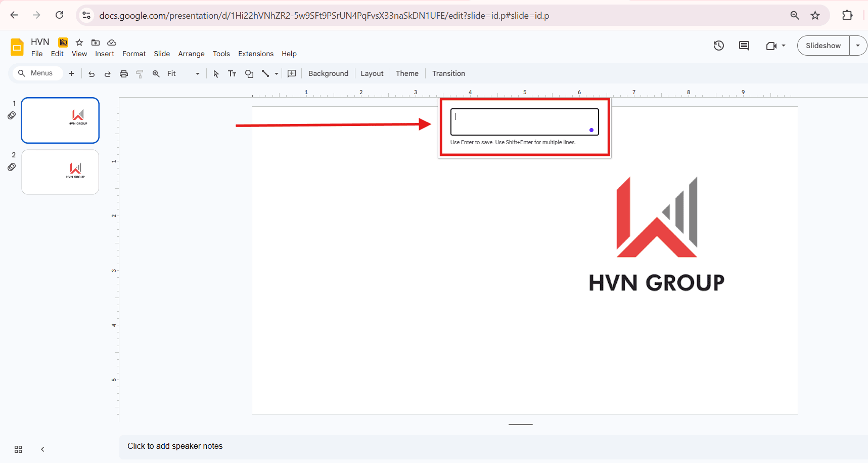Screen dimensions: 868x463
Task: Click the Background button
Action: [328, 74]
